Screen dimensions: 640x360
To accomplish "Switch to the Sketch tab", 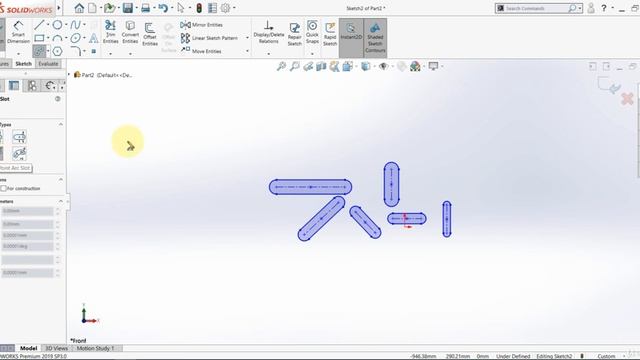I will pyautogui.click(x=23, y=64).
